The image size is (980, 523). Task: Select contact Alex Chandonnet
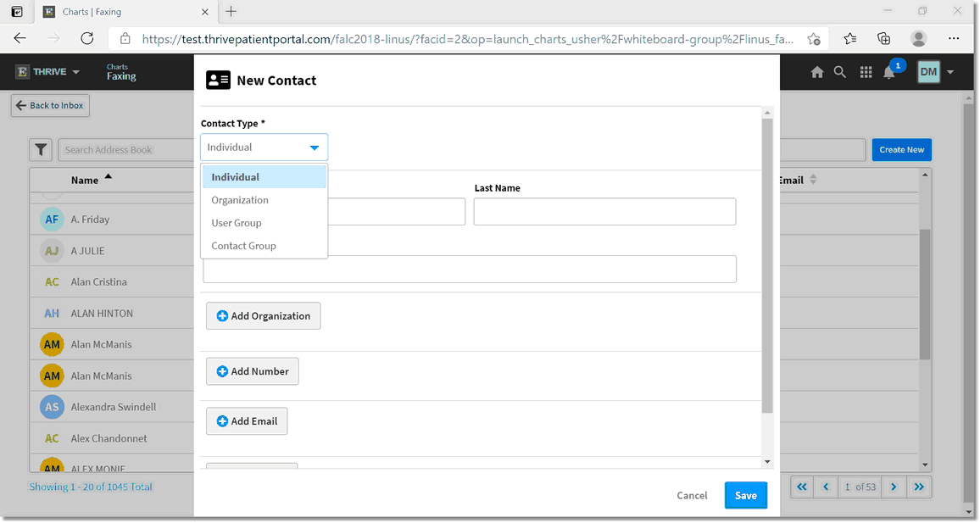[x=109, y=438]
